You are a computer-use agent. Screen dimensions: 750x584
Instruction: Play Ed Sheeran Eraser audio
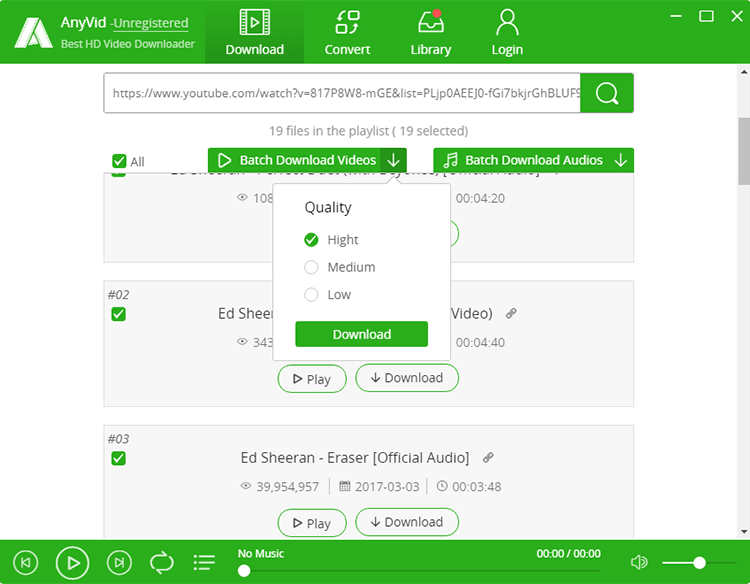(312, 523)
